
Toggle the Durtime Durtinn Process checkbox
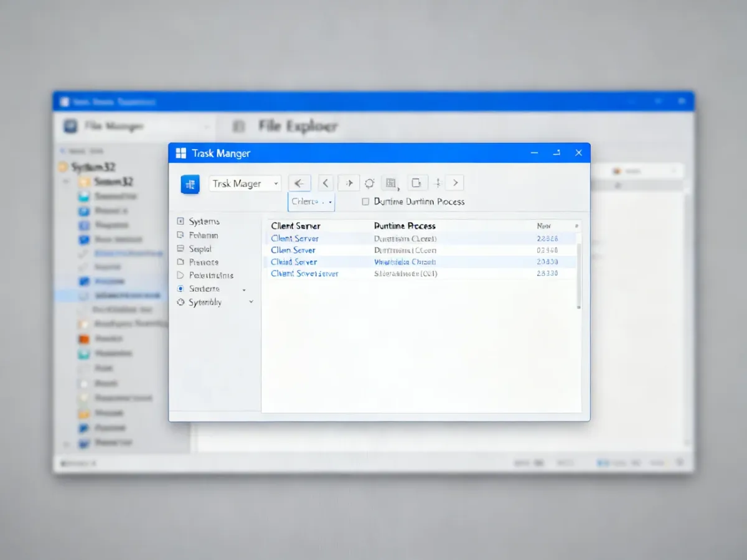[x=365, y=202]
